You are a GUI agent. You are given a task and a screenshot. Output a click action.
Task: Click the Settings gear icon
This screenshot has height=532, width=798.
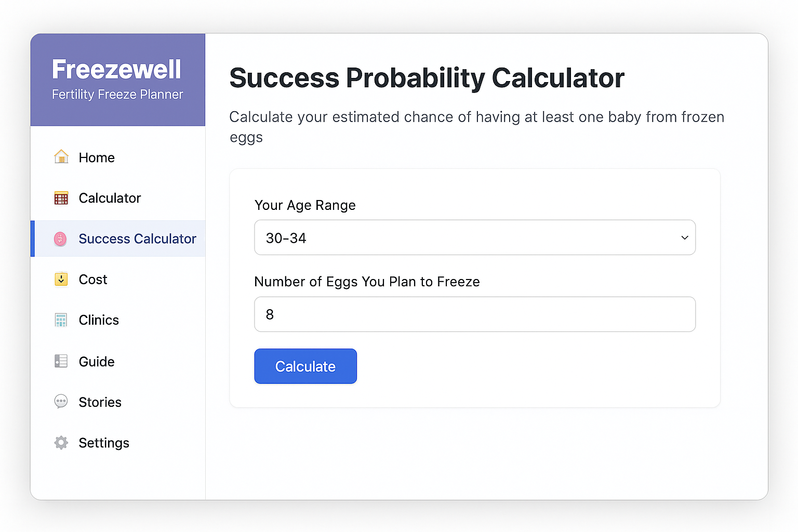click(x=61, y=443)
